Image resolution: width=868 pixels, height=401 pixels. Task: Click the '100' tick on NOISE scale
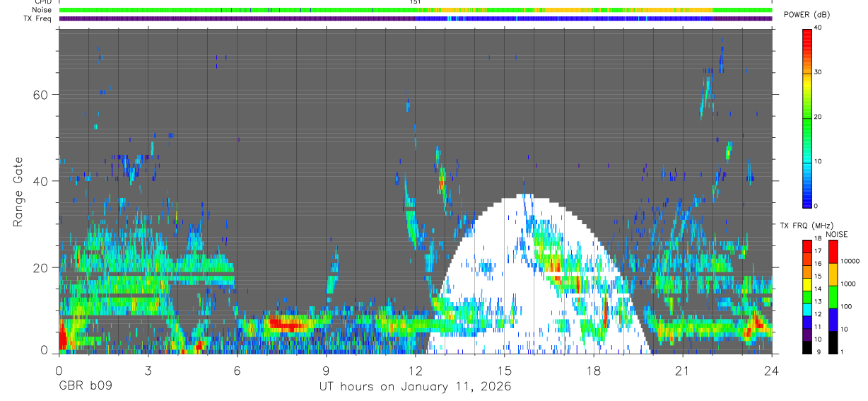(847, 307)
